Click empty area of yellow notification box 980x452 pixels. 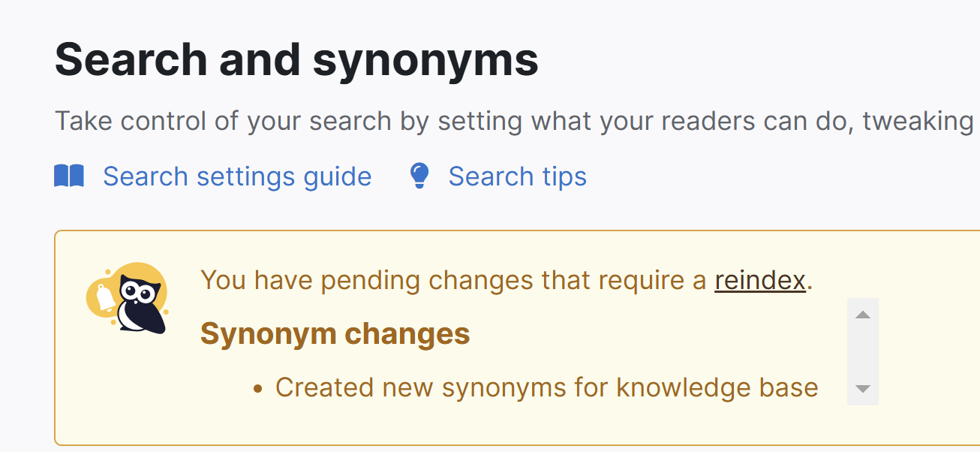click(525, 428)
